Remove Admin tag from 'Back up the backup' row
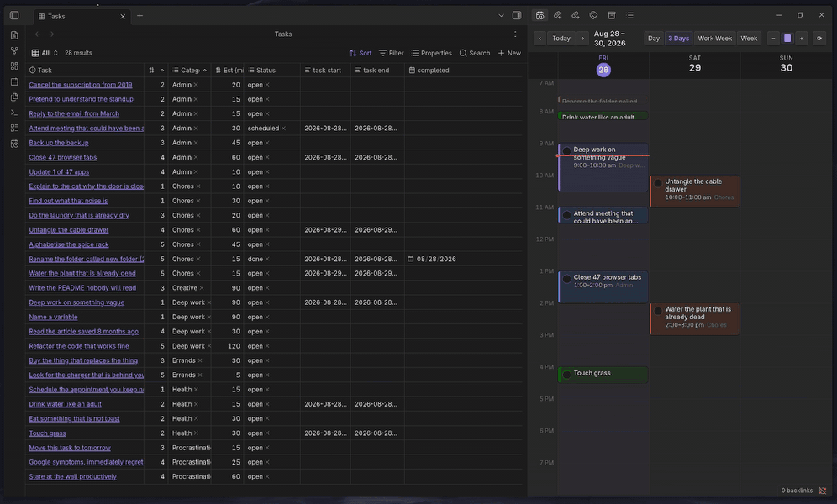Viewport: 837px width, 504px height. (x=196, y=143)
